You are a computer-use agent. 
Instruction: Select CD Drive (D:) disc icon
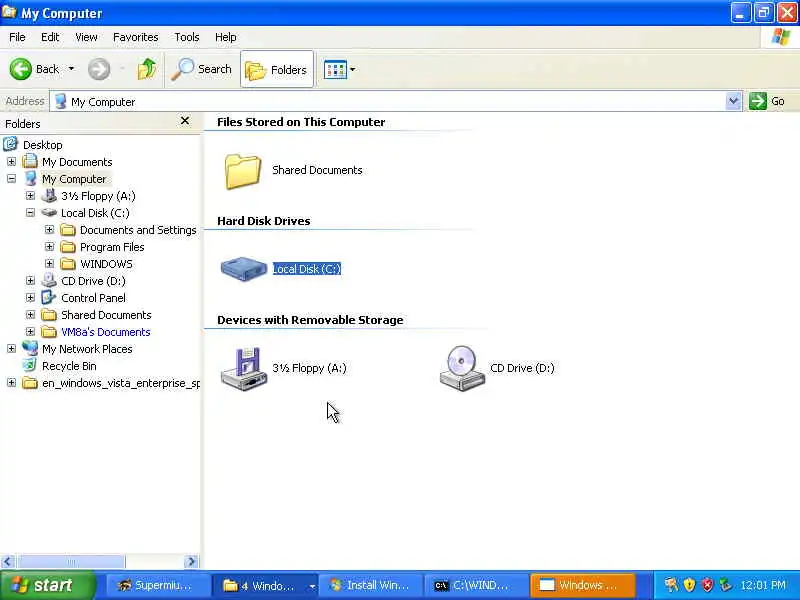[x=462, y=368]
